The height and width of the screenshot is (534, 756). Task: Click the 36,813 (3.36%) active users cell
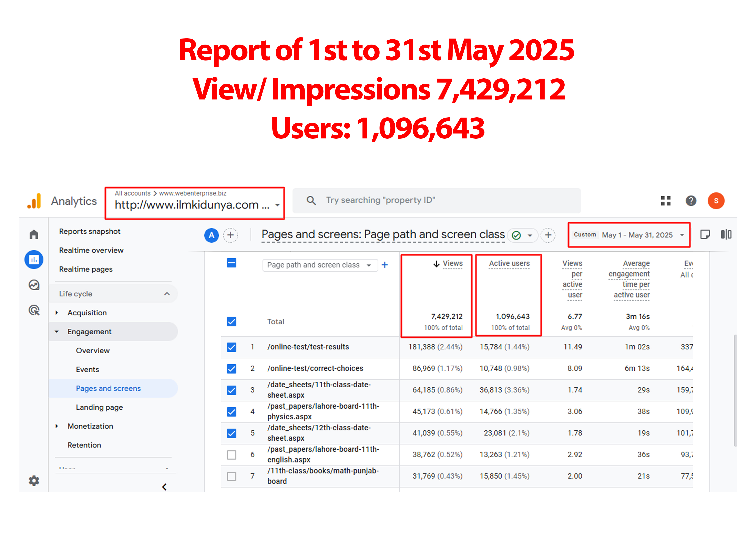tap(505, 390)
